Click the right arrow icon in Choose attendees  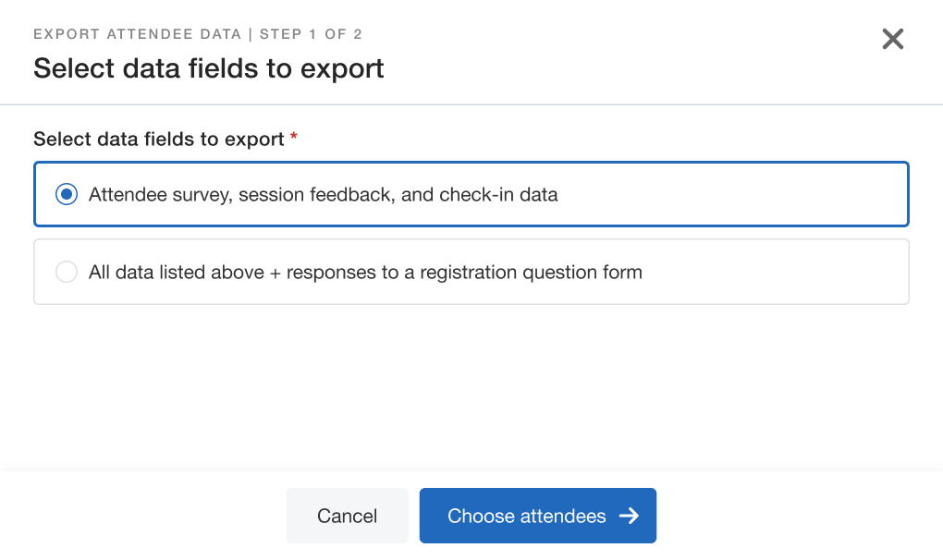click(x=629, y=516)
